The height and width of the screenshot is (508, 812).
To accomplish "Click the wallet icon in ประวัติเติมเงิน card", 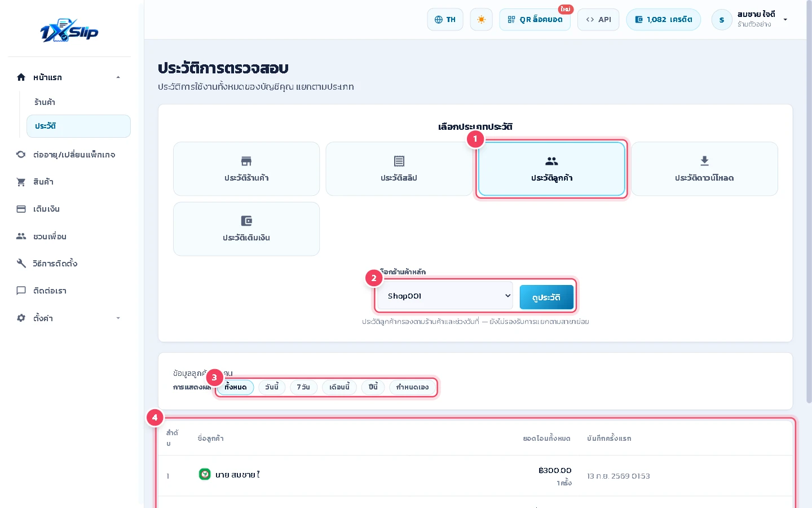I will pyautogui.click(x=246, y=221).
